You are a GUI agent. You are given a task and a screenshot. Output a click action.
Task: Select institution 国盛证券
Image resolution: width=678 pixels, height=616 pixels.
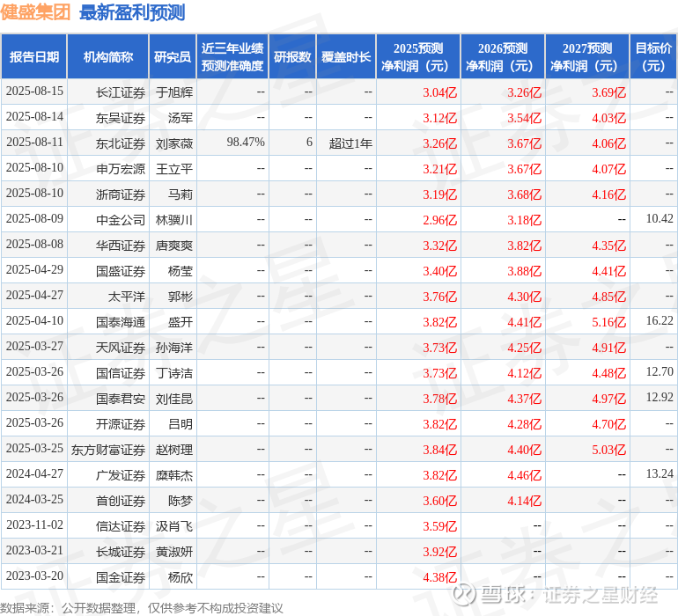point(121,271)
